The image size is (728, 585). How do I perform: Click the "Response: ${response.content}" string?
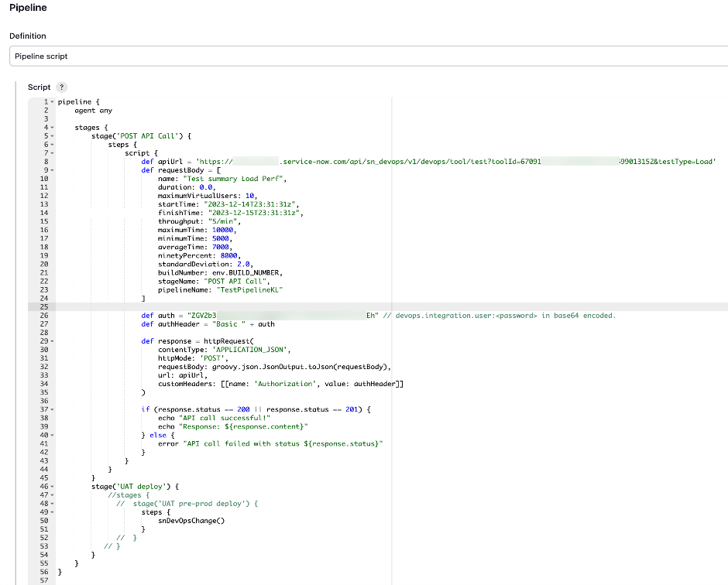pyautogui.click(x=243, y=427)
